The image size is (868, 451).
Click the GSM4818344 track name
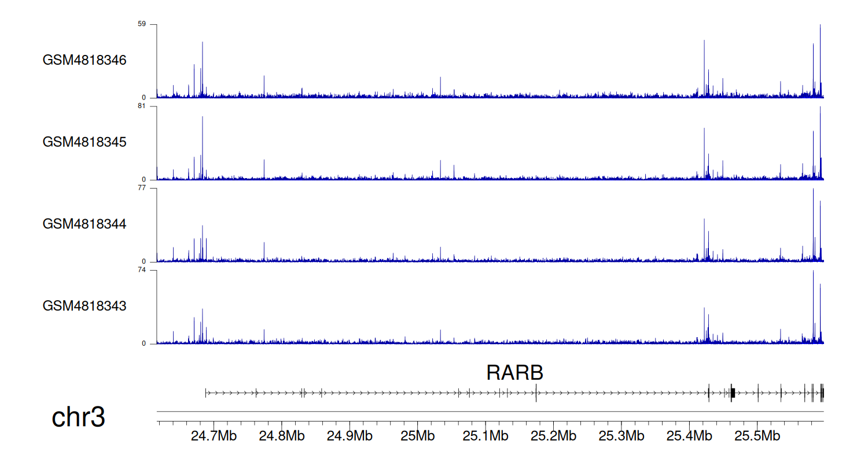(84, 224)
